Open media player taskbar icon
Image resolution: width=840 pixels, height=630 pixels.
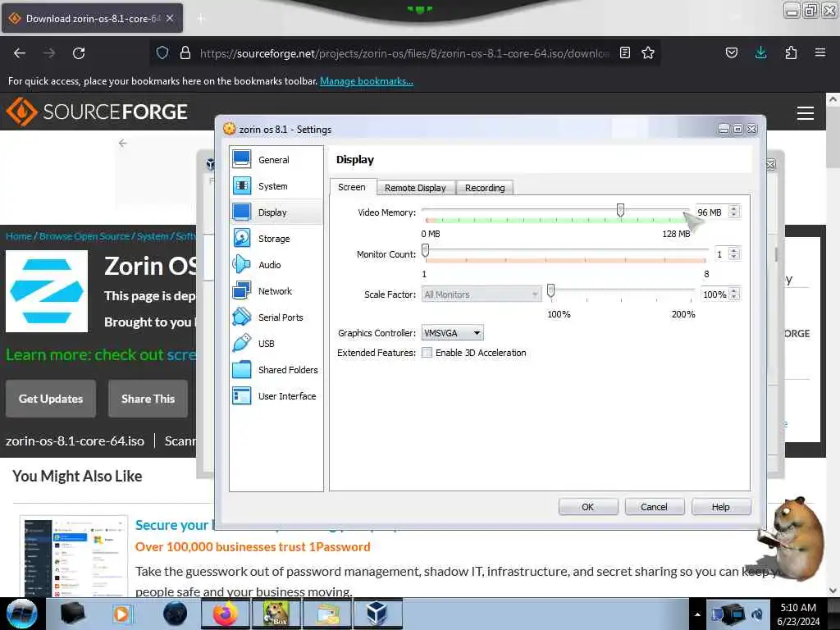[x=123, y=614]
